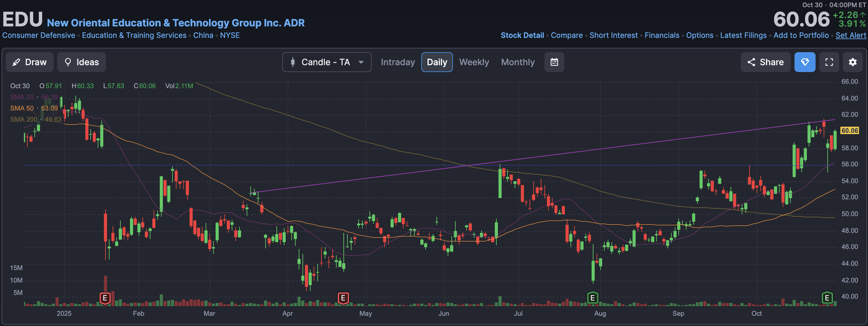Screen dimensions: 868x326
Task: Open chart settings gear
Action: click(852, 62)
